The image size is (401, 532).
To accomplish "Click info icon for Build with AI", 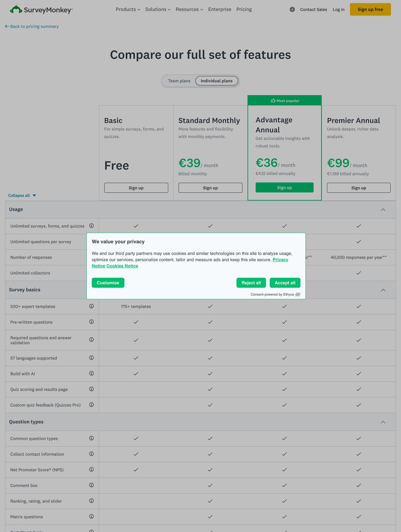I will click(x=91, y=373).
